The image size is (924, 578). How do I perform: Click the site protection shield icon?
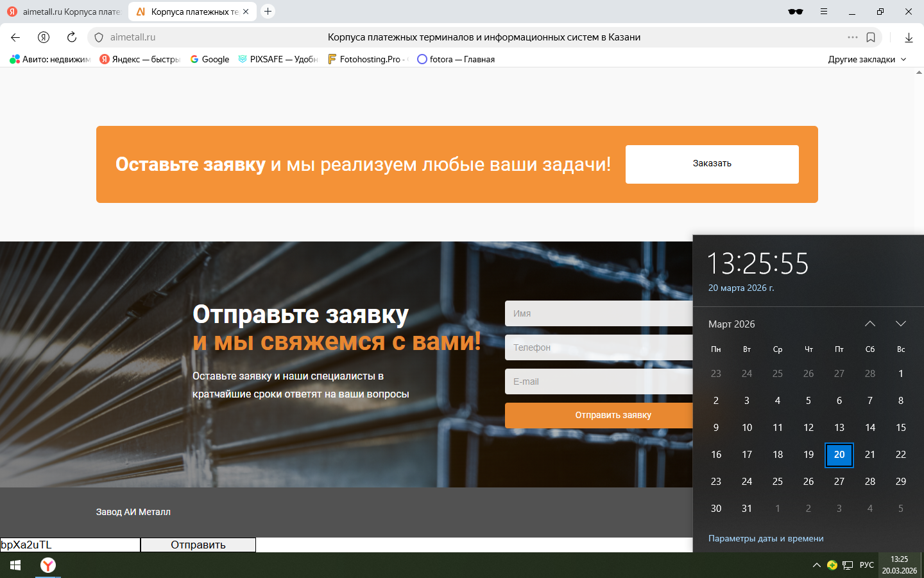coord(99,37)
